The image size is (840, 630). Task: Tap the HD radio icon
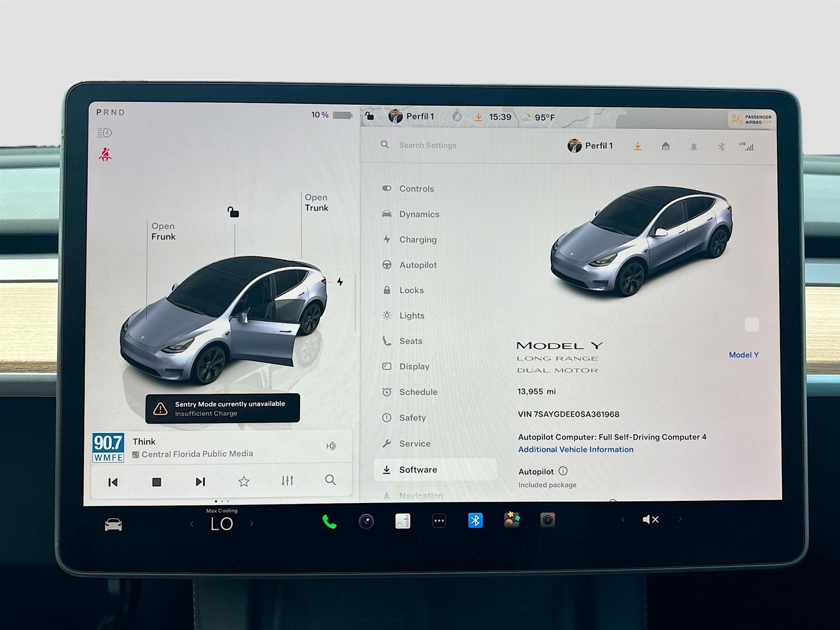click(x=331, y=446)
